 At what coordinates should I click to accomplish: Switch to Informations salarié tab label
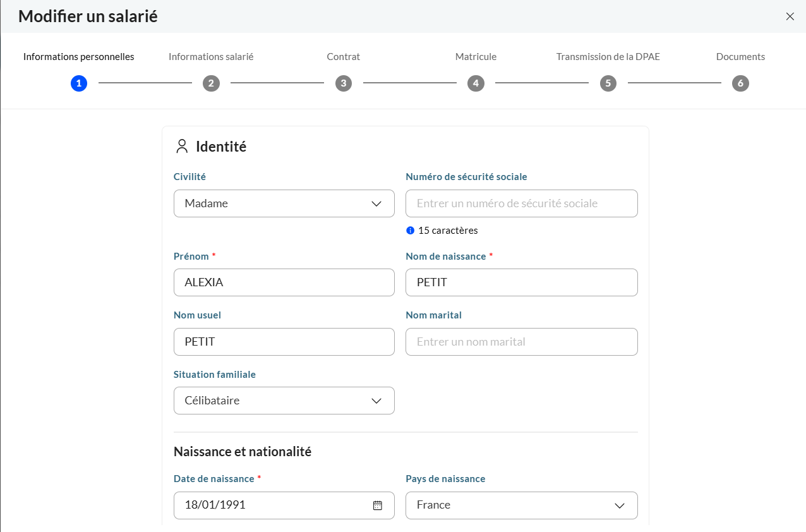(211, 57)
